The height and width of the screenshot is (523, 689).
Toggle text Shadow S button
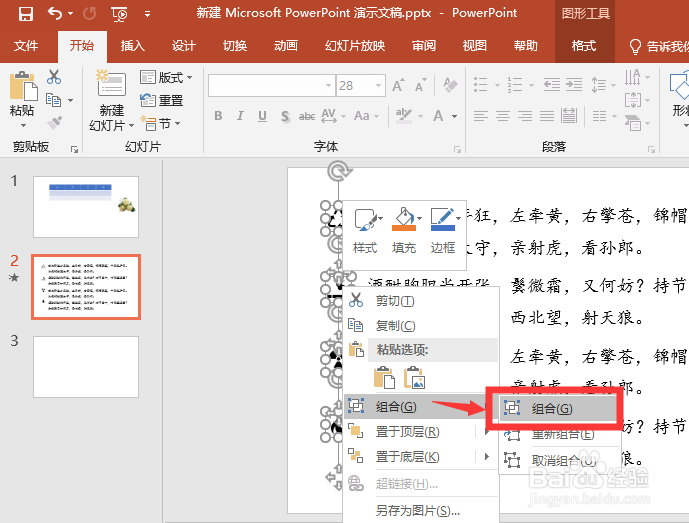(x=285, y=116)
